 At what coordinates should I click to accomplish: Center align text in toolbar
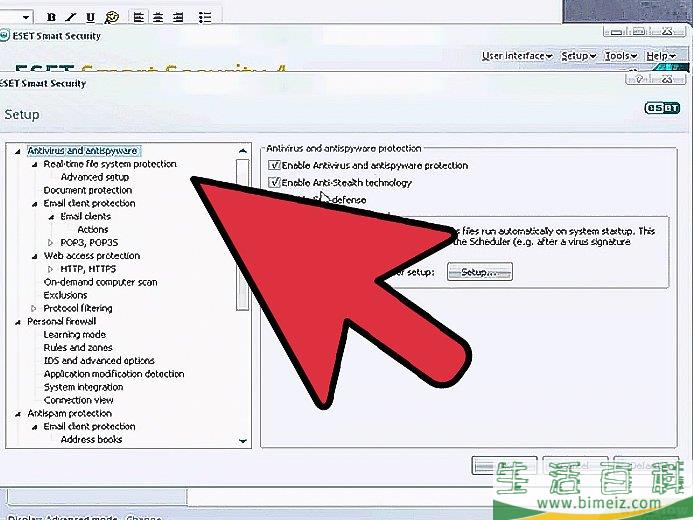pos(158,17)
